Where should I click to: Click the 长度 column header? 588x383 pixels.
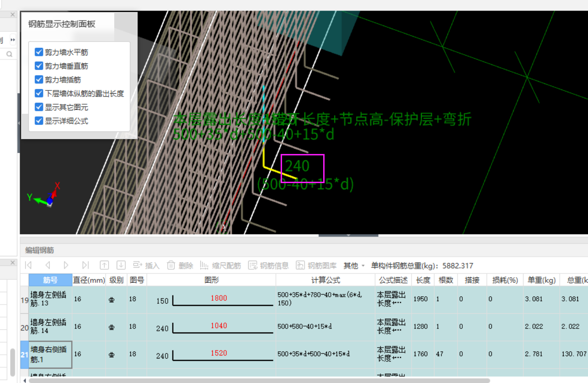point(423,280)
